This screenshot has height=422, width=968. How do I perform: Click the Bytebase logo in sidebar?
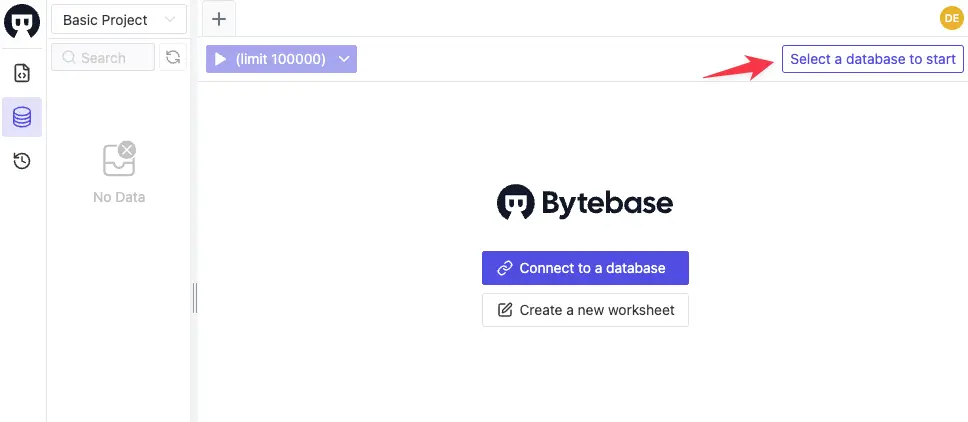22,20
